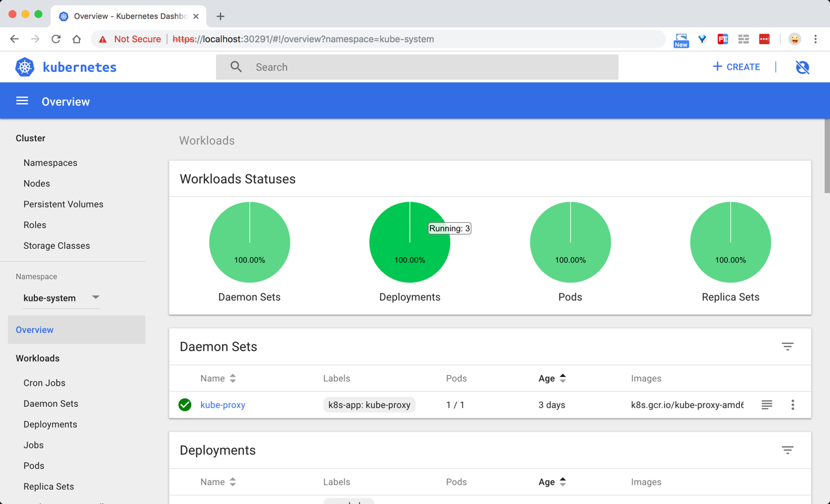The height and width of the screenshot is (504, 830).
Task: Sort Deployments by Age column
Action: 552,482
